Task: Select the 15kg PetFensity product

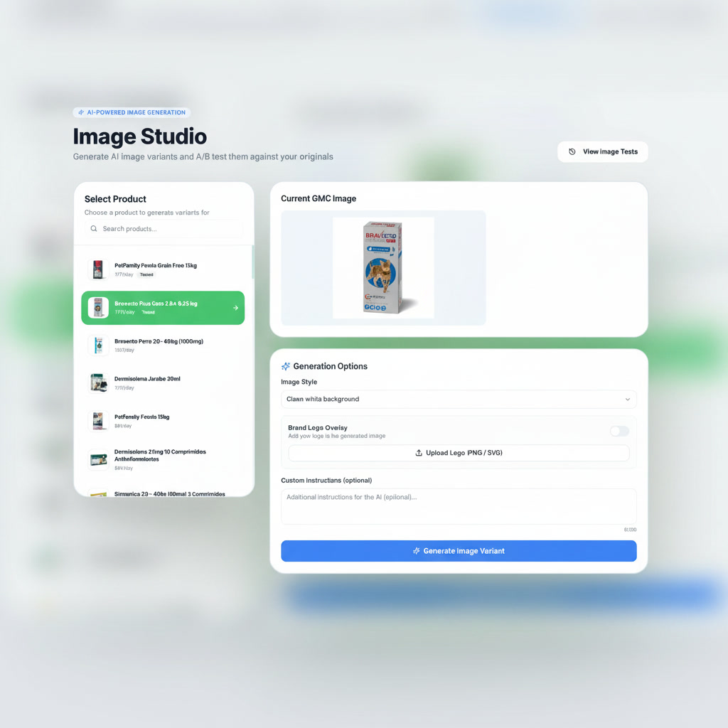Action: pos(163,421)
